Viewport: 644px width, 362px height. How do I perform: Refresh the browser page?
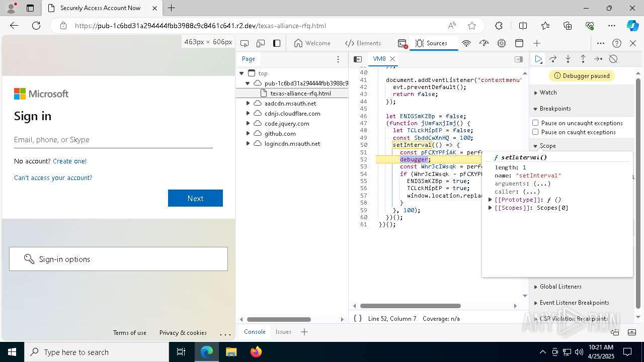pyautogui.click(x=36, y=26)
